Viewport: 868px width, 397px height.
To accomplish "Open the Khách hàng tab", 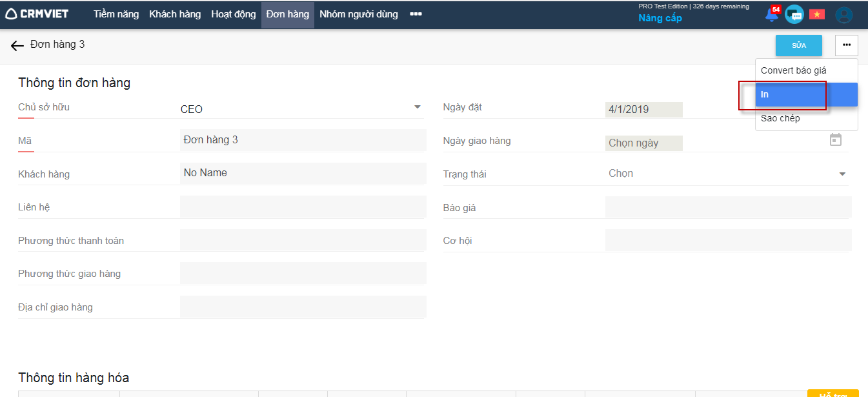I will pos(175,14).
